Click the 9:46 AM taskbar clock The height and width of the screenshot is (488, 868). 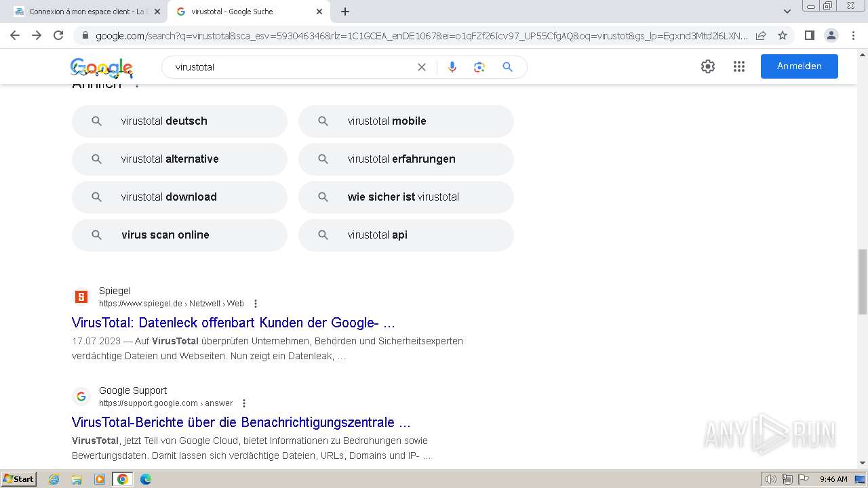tap(833, 479)
